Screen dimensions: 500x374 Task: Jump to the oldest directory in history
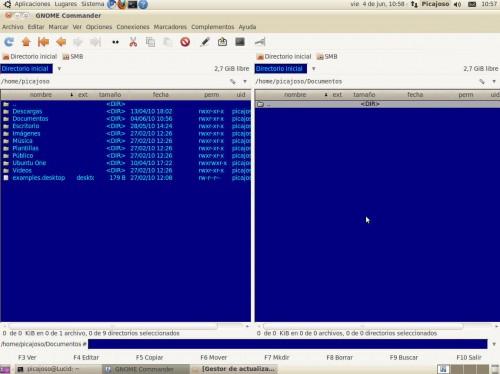click(x=43, y=42)
